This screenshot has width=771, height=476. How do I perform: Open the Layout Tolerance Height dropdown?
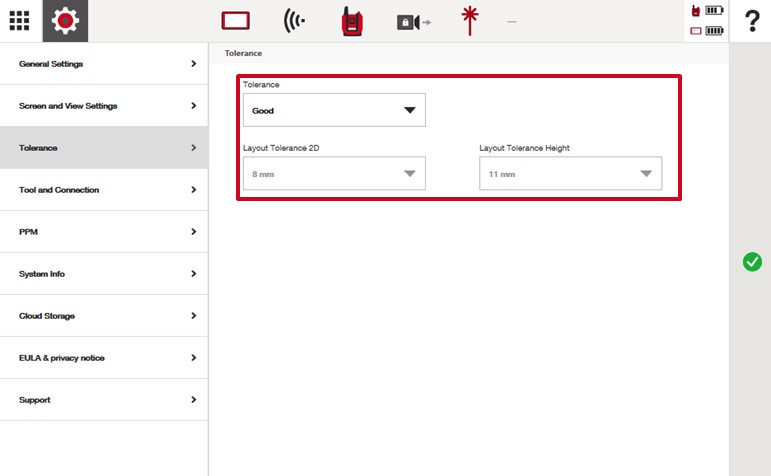(570, 173)
